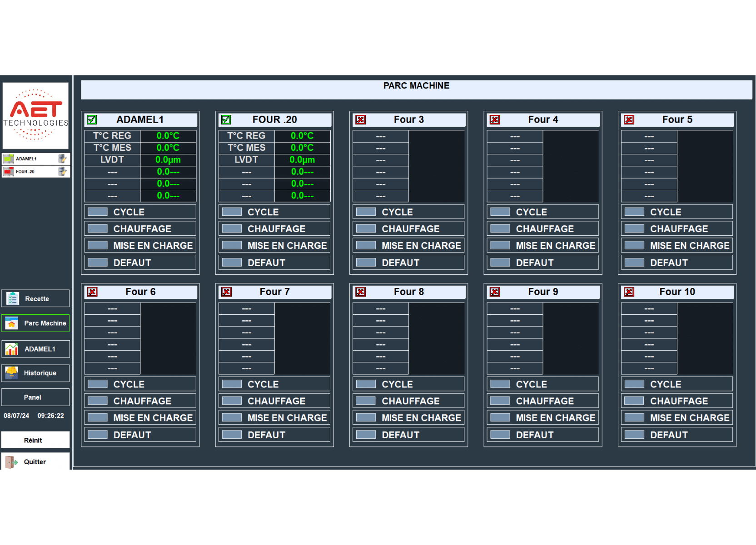Click the edit note icon beside FOUR .20

tap(62, 171)
